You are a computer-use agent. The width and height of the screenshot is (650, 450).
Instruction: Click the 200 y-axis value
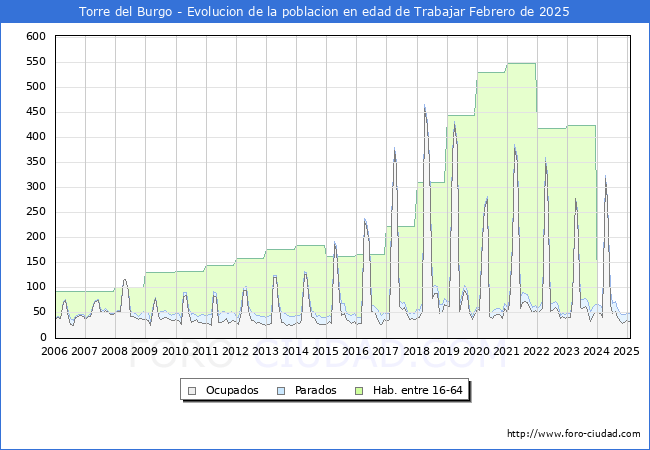click(36, 237)
